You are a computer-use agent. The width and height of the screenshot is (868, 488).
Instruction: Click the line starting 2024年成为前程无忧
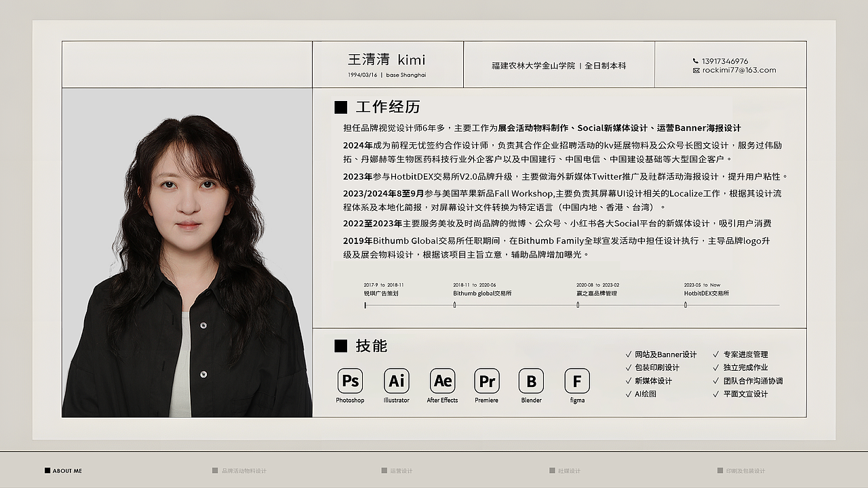point(562,145)
